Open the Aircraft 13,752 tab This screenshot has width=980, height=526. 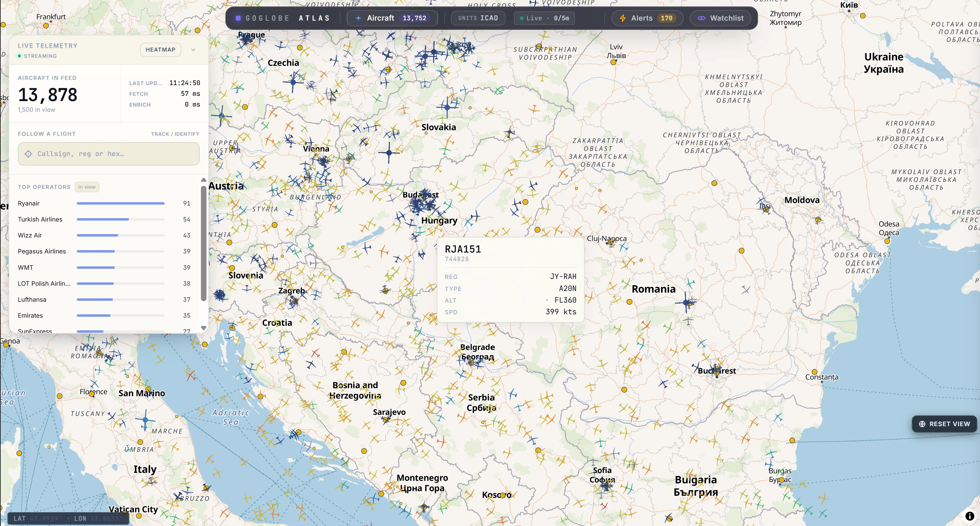(392, 18)
